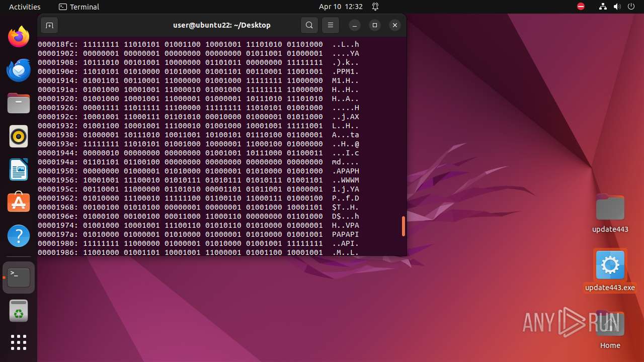The image size is (644, 362).
Task: Maximize the terminal window
Action: [x=375, y=25]
